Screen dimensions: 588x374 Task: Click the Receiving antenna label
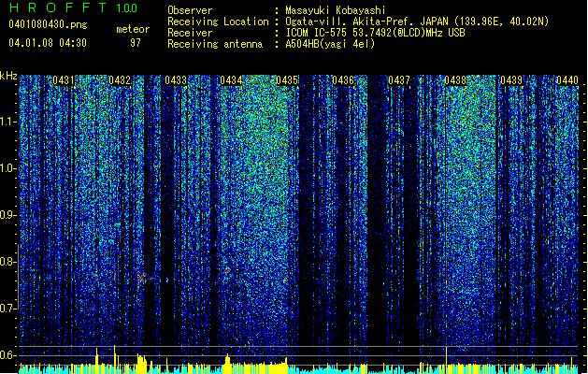pyautogui.click(x=215, y=44)
